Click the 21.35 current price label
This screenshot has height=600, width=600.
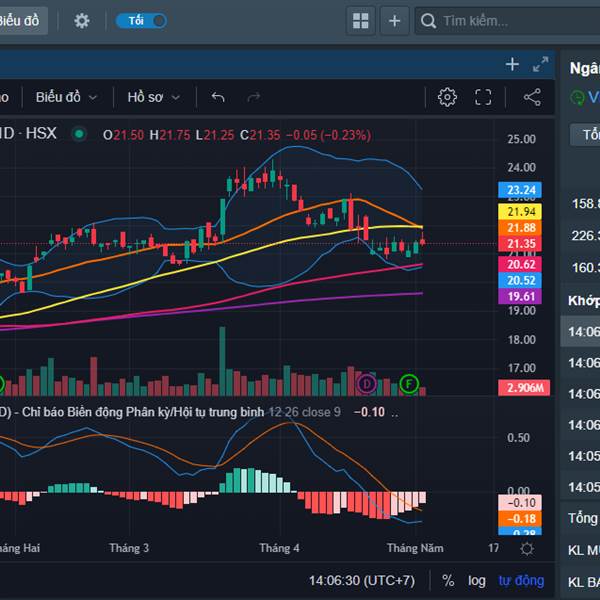[x=520, y=244]
